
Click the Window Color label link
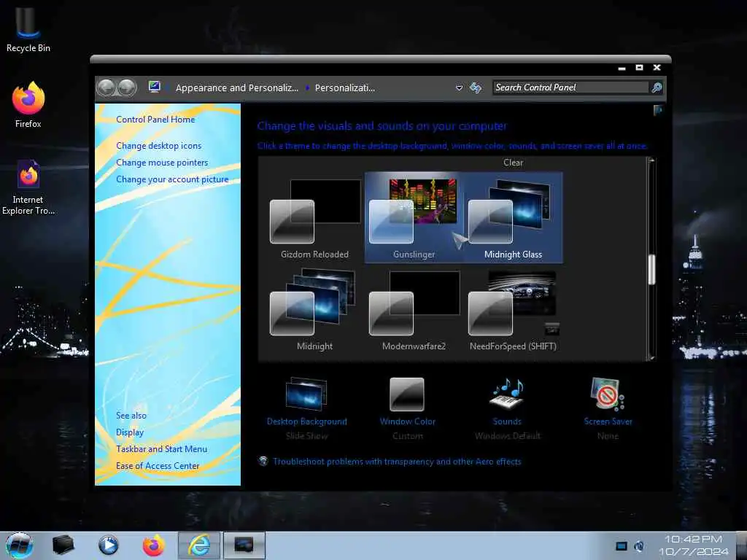[x=407, y=421]
